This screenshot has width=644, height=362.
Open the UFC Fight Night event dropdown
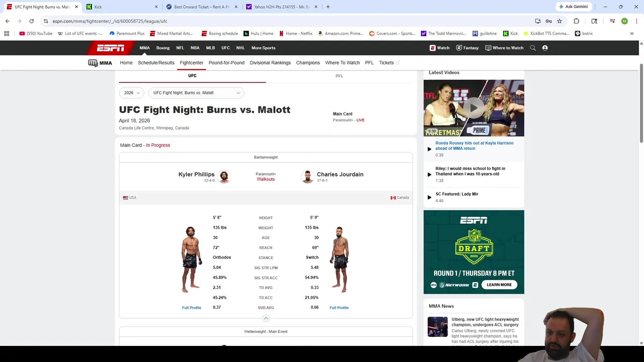[196, 93]
